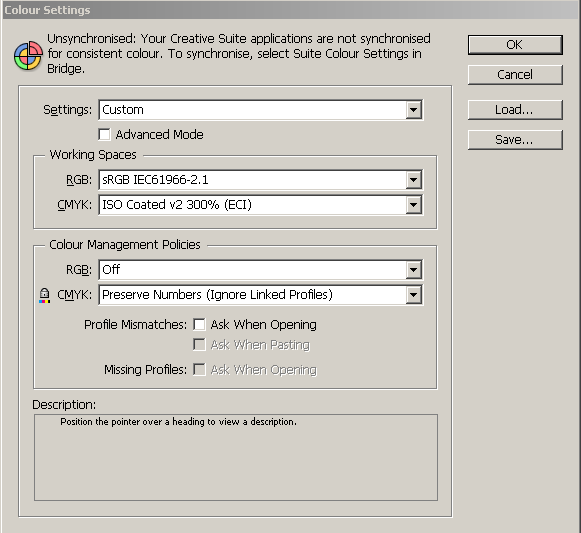The height and width of the screenshot is (533, 581).
Task: Click the Save... button
Action: pos(515,140)
